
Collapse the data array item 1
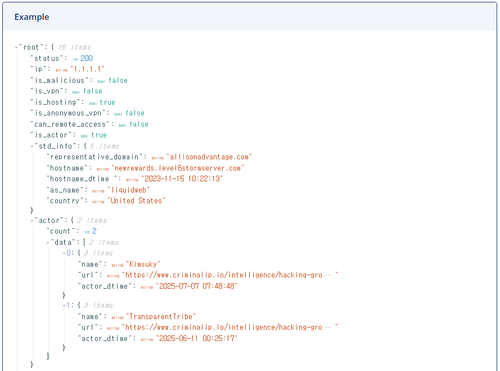click(63, 305)
